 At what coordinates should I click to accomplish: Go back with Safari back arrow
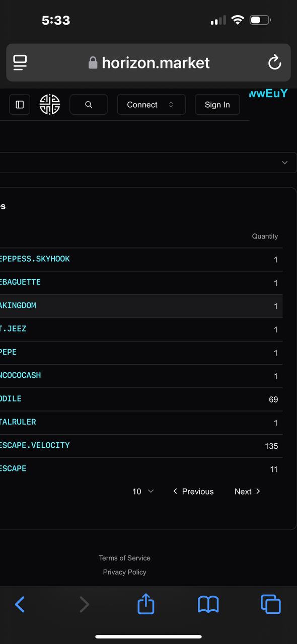pyautogui.click(x=20, y=604)
